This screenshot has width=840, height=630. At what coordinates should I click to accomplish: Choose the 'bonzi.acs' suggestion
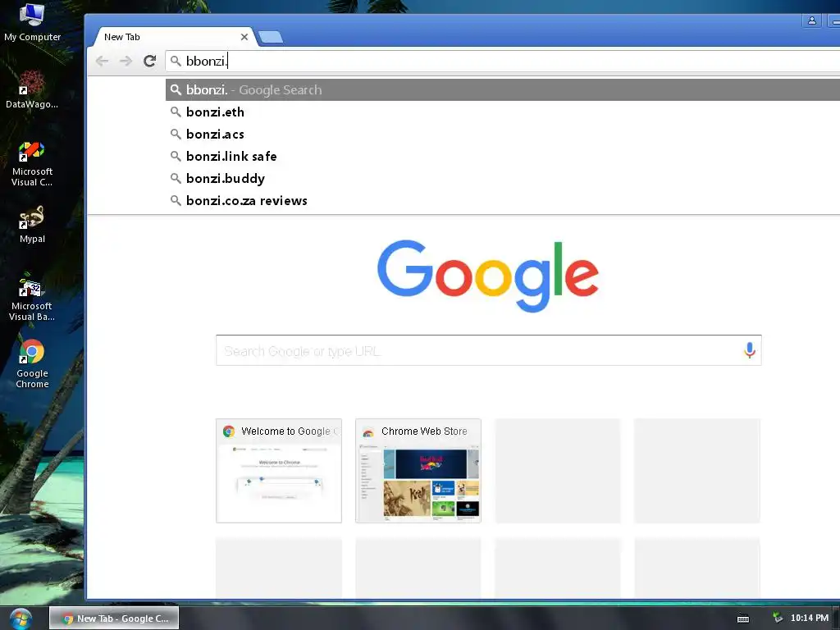point(503,134)
